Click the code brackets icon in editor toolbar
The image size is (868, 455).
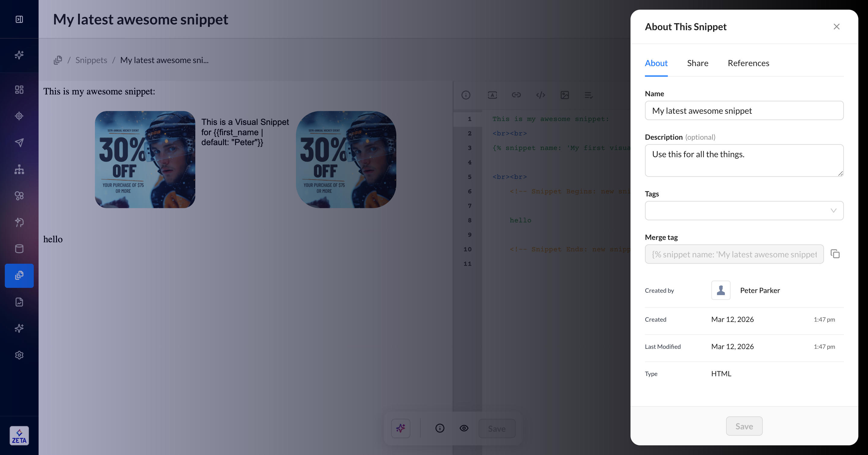(x=540, y=95)
